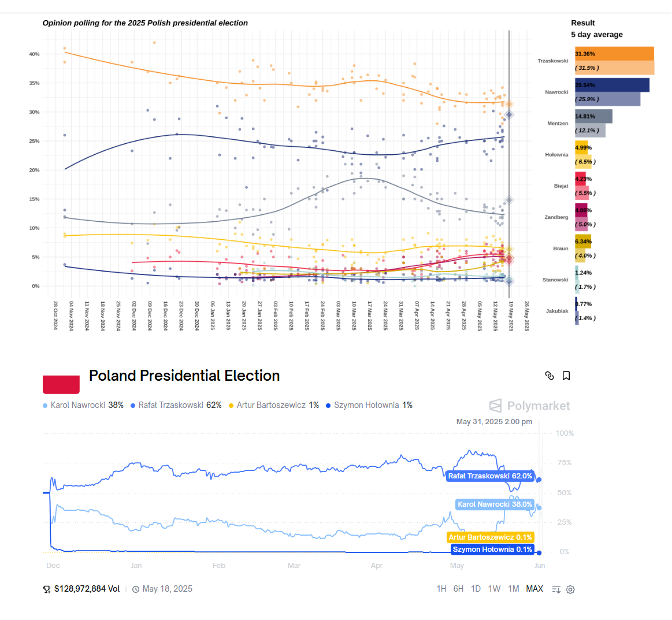672x620 pixels.
Task: Click the Artur Bartoszewicz legend entry
Action: [274, 405]
